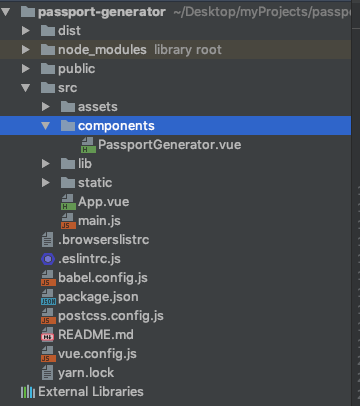The height and width of the screenshot is (406, 360).
Task: Click the PassportGenerator.vue file icon
Action: (x=88, y=145)
